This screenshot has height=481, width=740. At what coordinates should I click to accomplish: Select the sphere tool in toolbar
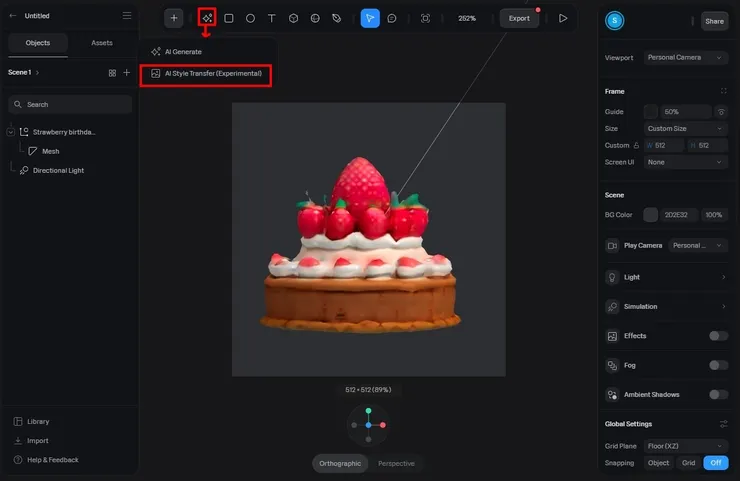click(315, 18)
